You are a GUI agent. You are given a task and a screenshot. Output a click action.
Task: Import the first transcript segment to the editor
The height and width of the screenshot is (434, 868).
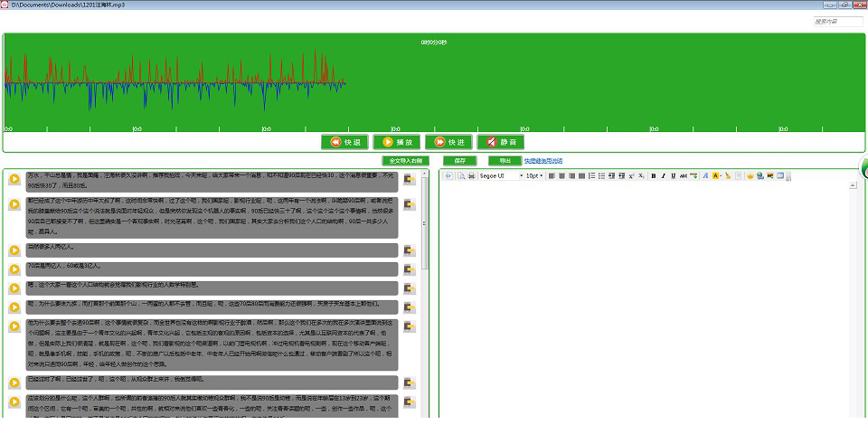410,179
